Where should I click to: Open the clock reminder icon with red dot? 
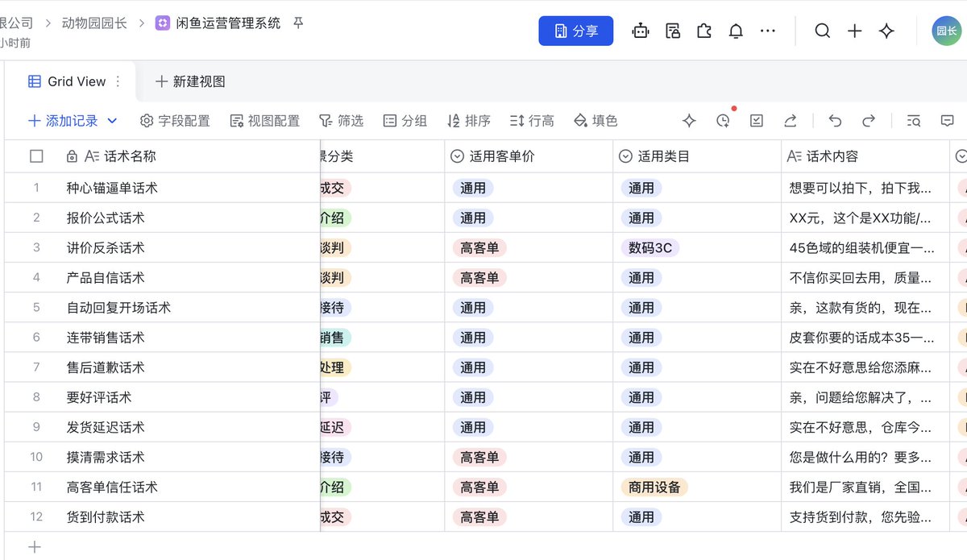(723, 121)
